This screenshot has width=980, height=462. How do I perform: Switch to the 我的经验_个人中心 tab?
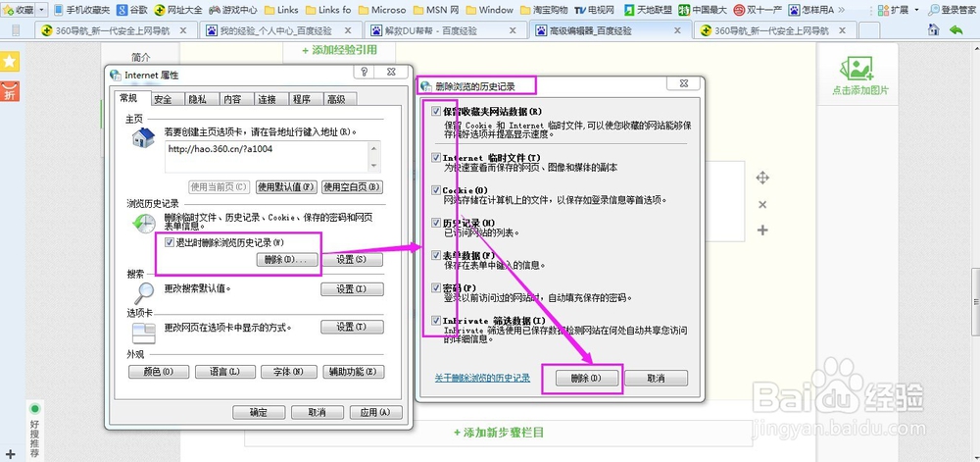278,30
